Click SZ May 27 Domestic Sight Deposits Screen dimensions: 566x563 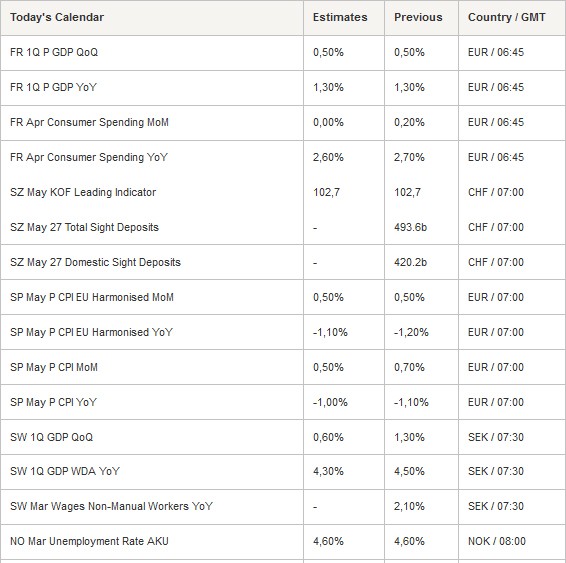pyautogui.click(x=95, y=262)
